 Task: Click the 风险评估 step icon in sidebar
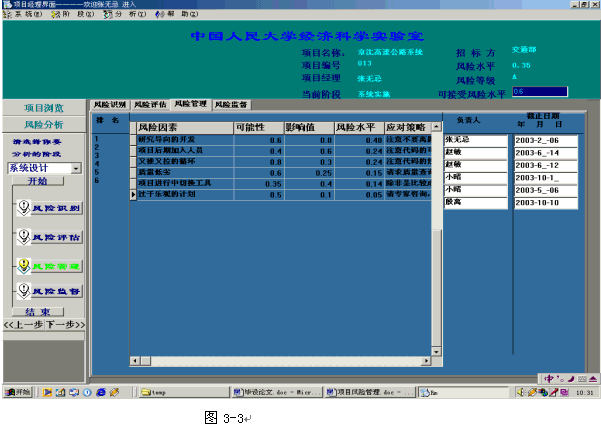tap(24, 237)
